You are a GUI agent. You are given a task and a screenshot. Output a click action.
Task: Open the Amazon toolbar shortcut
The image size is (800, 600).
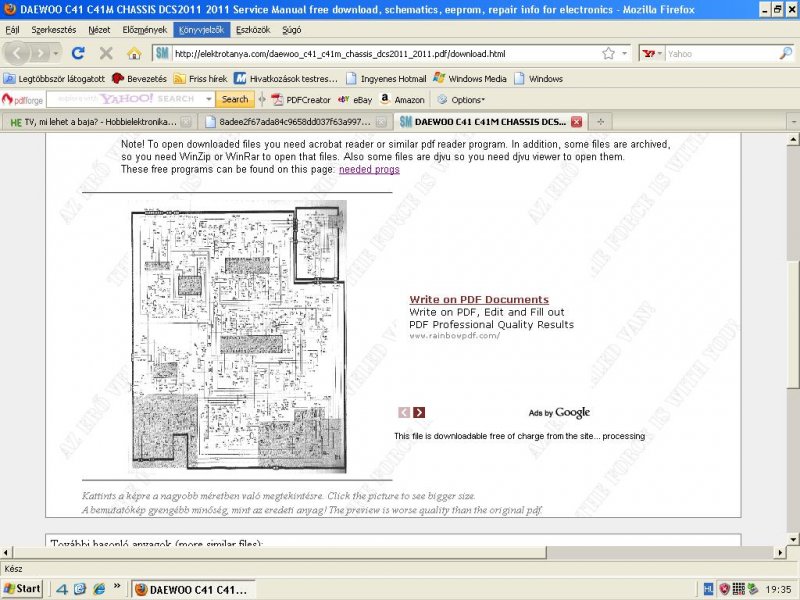(403, 100)
